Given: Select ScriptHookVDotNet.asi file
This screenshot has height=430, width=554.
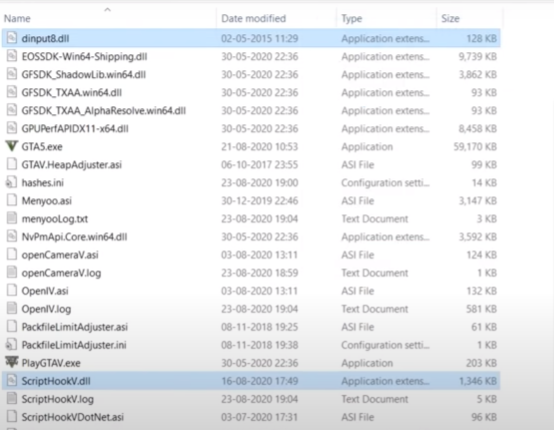Looking at the screenshot, I should (x=251, y=417).
